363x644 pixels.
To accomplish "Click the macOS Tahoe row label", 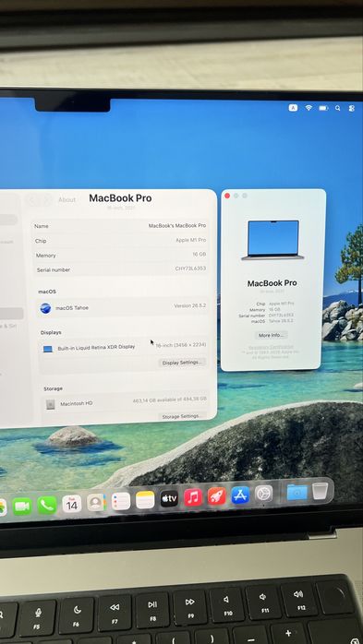I will (72, 307).
